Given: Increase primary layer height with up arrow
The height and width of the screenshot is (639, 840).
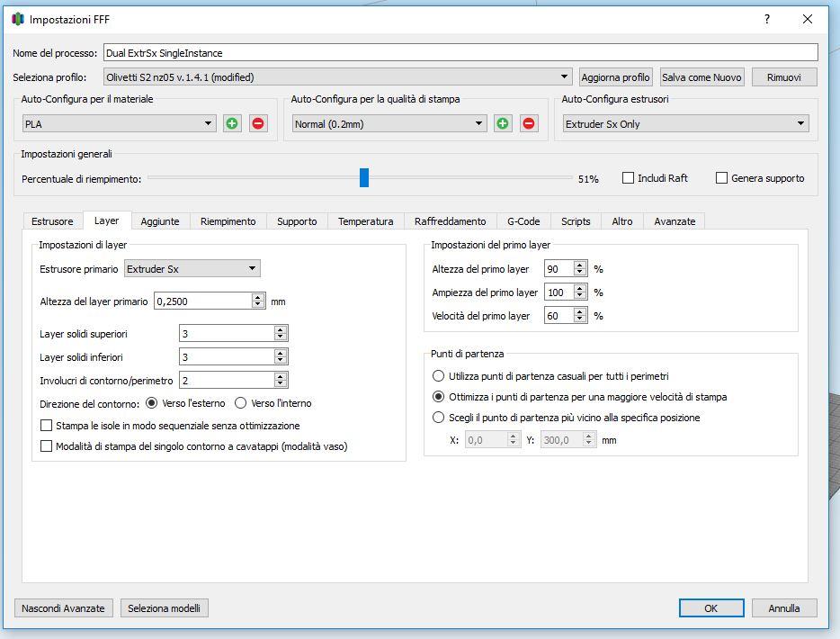Looking at the screenshot, I should point(259,297).
